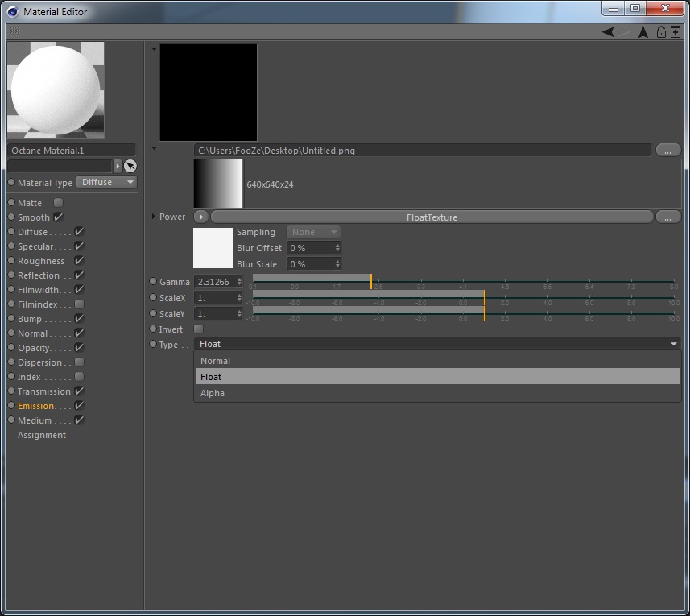Image resolution: width=690 pixels, height=616 pixels.
Task: Click the FloatTexture button
Action: tap(432, 217)
